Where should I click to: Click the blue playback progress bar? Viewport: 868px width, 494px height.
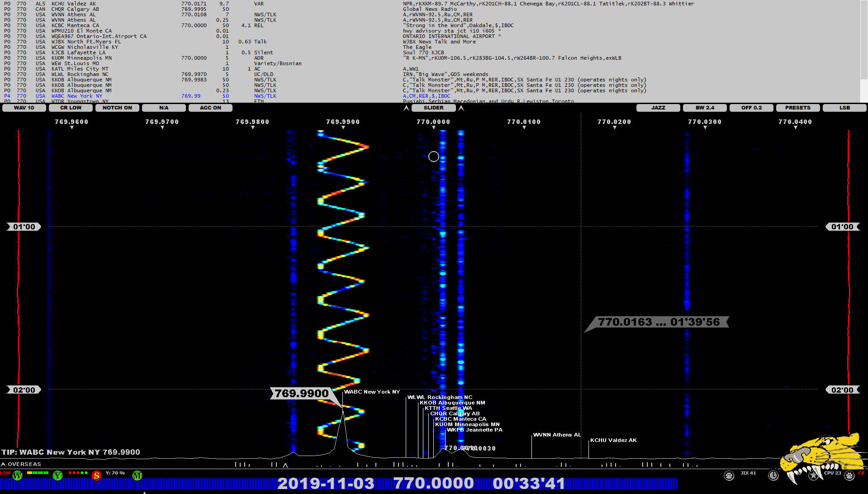click(338, 484)
